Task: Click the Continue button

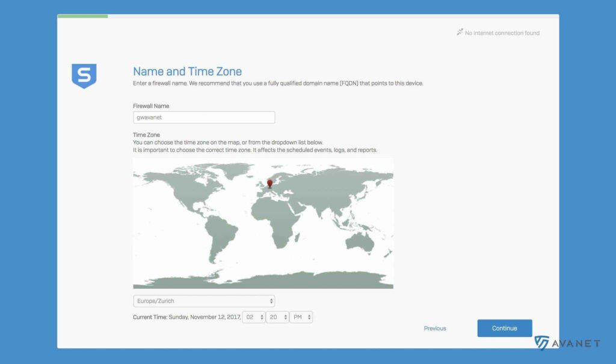Action: [505, 329]
